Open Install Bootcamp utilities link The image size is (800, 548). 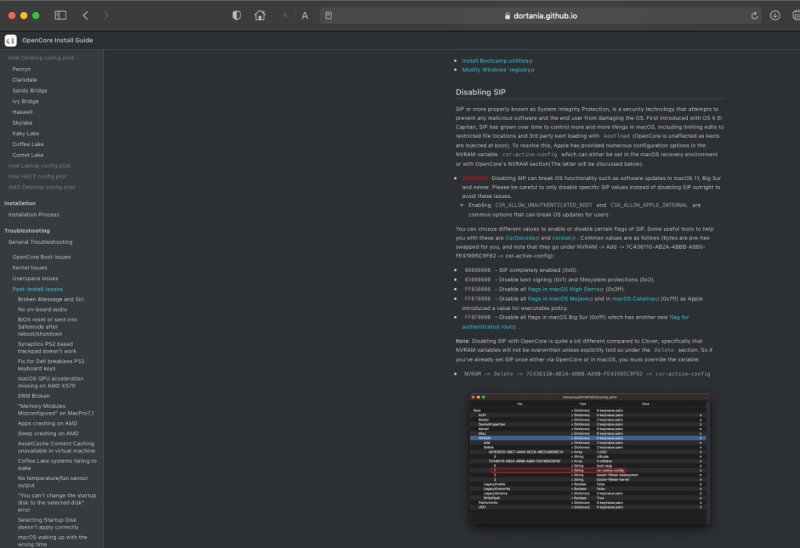point(497,61)
